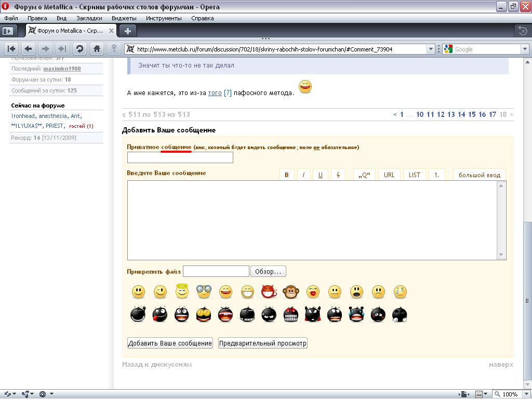Toggle the Opera panels sidebar button
Viewport: 532px width, 399px height.
[x=7, y=31]
